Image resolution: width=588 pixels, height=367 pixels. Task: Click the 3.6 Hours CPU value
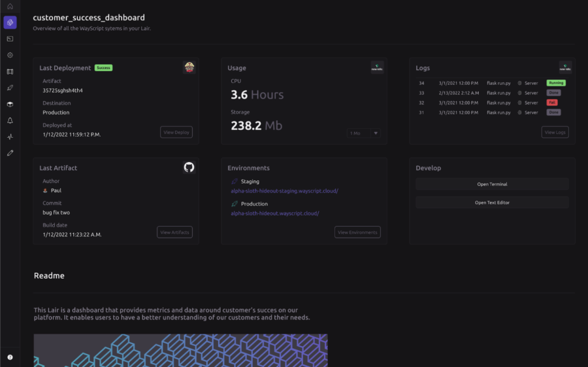(257, 95)
